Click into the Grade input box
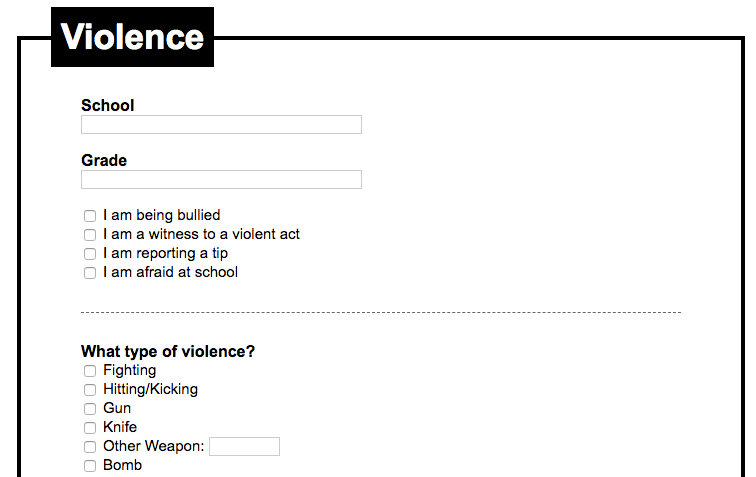 [221, 179]
